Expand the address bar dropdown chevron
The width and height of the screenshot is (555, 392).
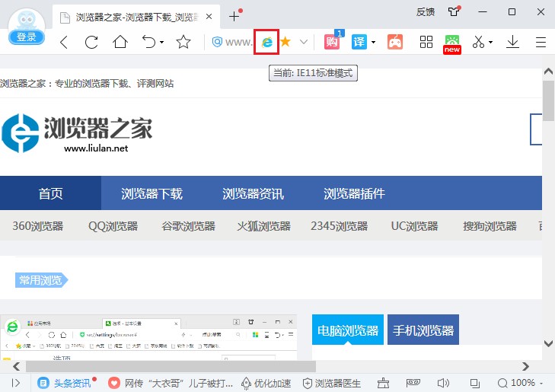303,42
